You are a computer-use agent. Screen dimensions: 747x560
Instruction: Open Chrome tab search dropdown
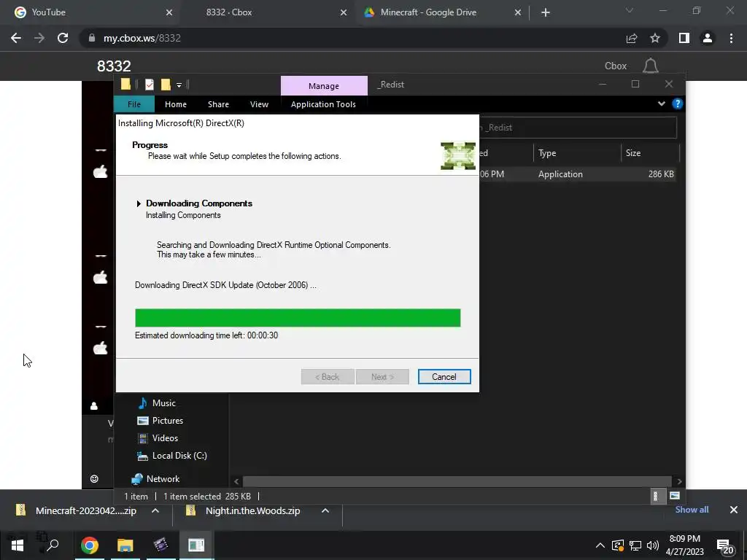coord(630,10)
